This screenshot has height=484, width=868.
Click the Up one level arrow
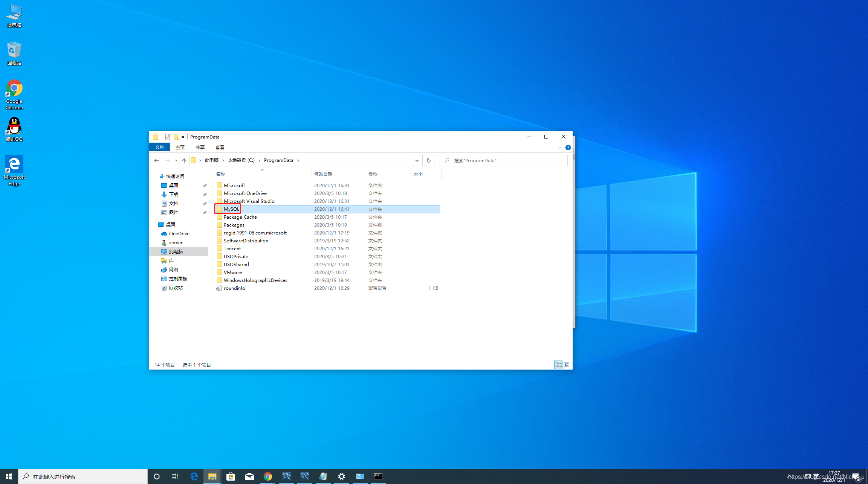(184, 160)
